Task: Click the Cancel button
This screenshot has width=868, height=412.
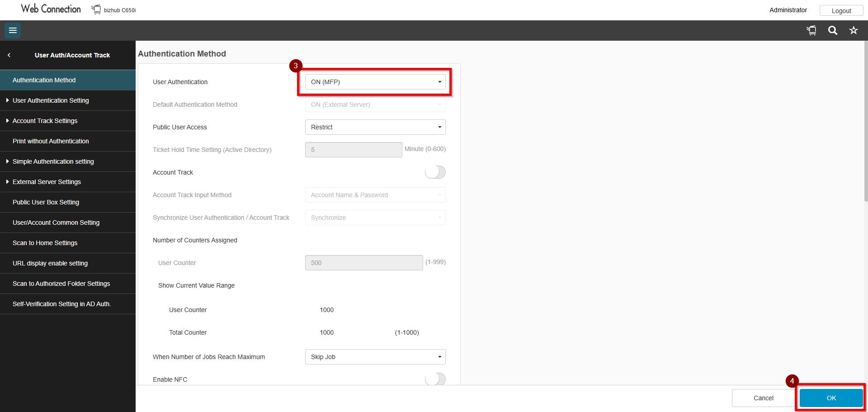Action: point(763,398)
